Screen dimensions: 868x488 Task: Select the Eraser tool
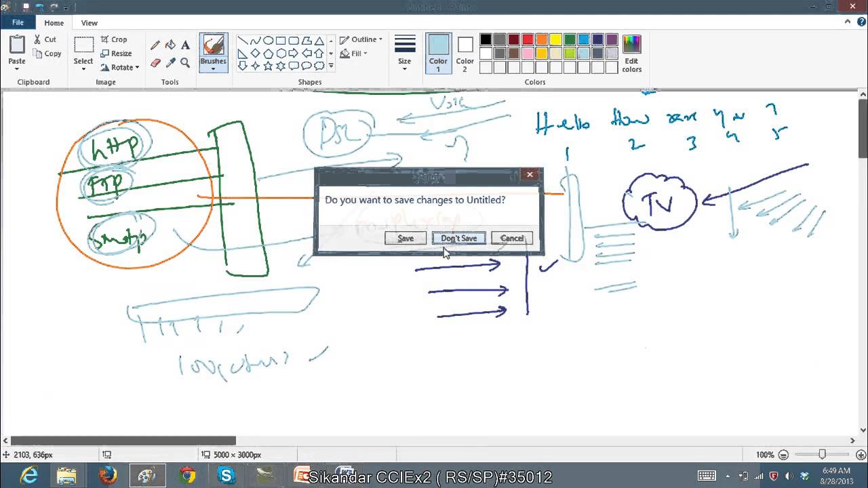pyautogui.click(x=155, y=63)
